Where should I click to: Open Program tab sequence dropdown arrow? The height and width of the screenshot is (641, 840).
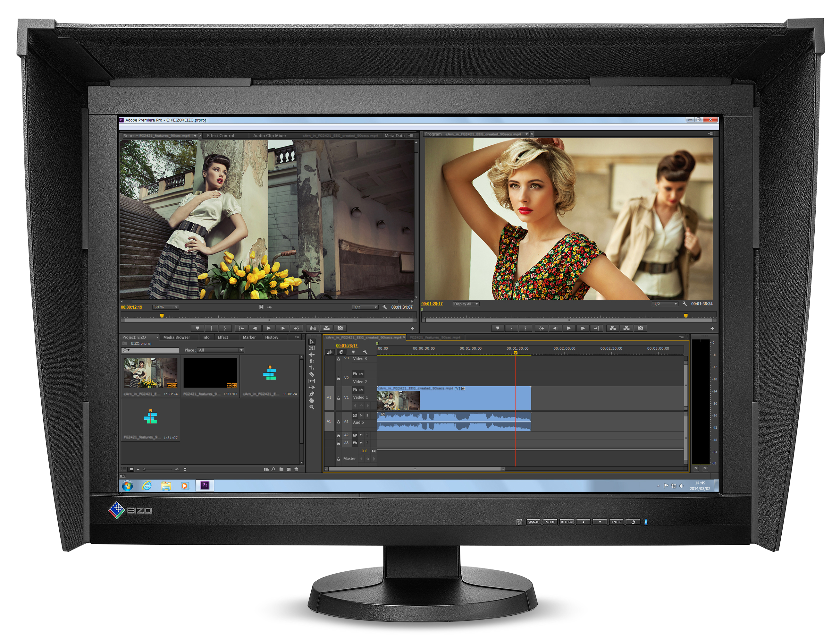tap(526, 134)
